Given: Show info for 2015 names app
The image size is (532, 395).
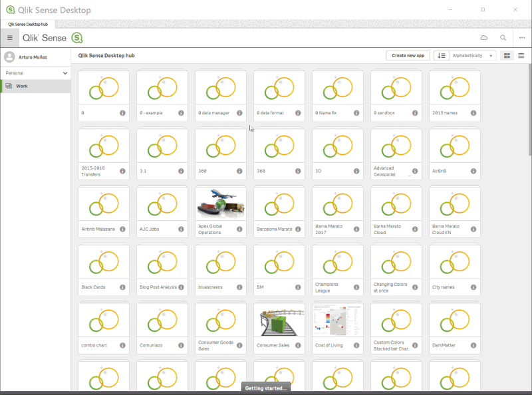Looking at the screenshot, I should pyautogui.click(x=473, y=113).
